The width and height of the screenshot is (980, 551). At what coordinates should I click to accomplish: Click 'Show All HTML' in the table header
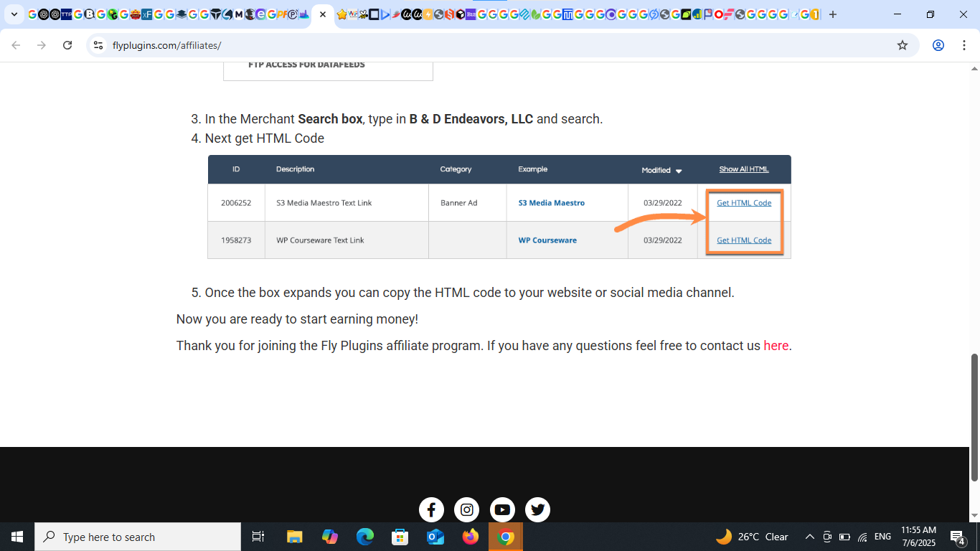coord(744,169)
